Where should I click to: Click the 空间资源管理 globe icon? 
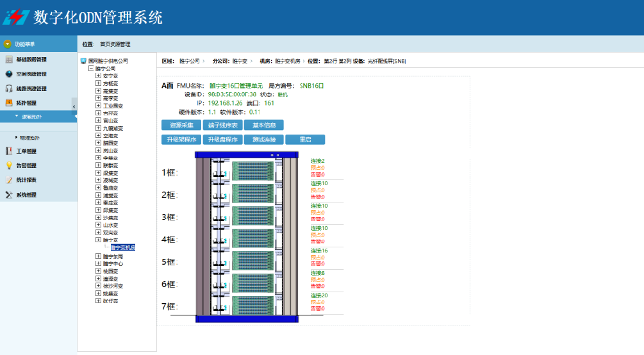9,74
